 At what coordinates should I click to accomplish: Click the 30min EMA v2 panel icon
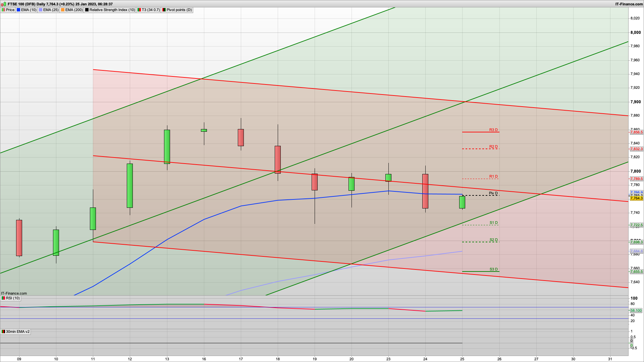(3, 331)
